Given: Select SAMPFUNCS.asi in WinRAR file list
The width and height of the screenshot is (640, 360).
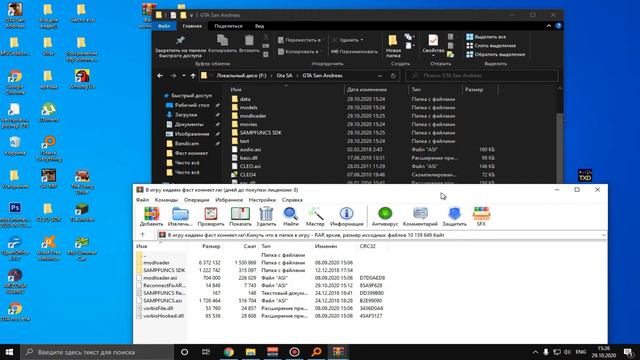Looking at the screenshot, I should [x=162, y=300].
